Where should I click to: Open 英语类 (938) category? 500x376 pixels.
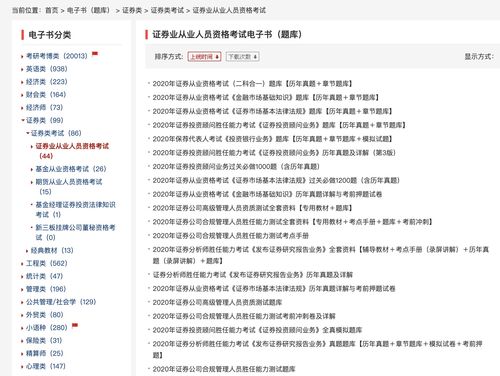47,69
